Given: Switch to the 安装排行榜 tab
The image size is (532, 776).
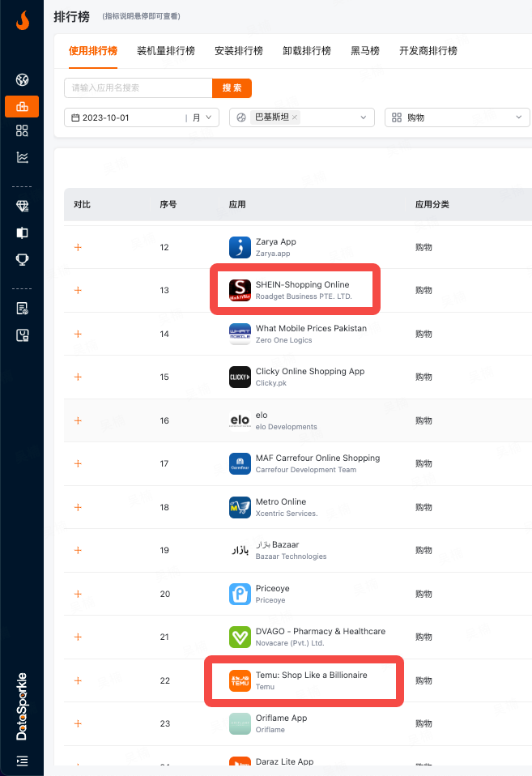Looking at the screenshot, I should [239, 51].
